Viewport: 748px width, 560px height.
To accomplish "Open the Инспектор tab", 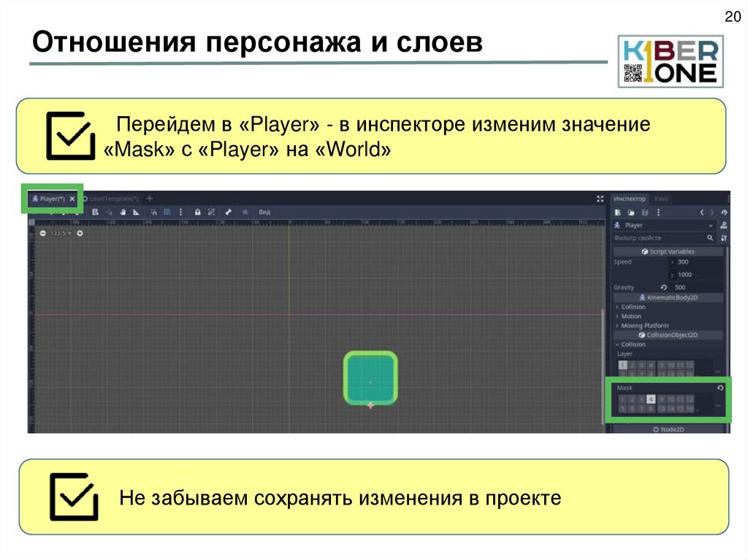I will [x=629, y=199].
